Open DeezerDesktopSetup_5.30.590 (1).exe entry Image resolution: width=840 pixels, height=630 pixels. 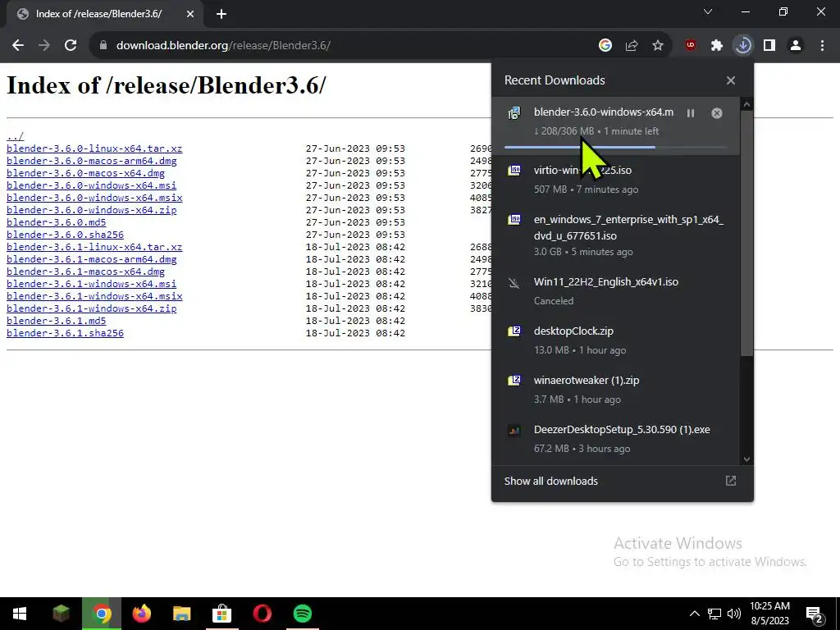pos(615,439)
